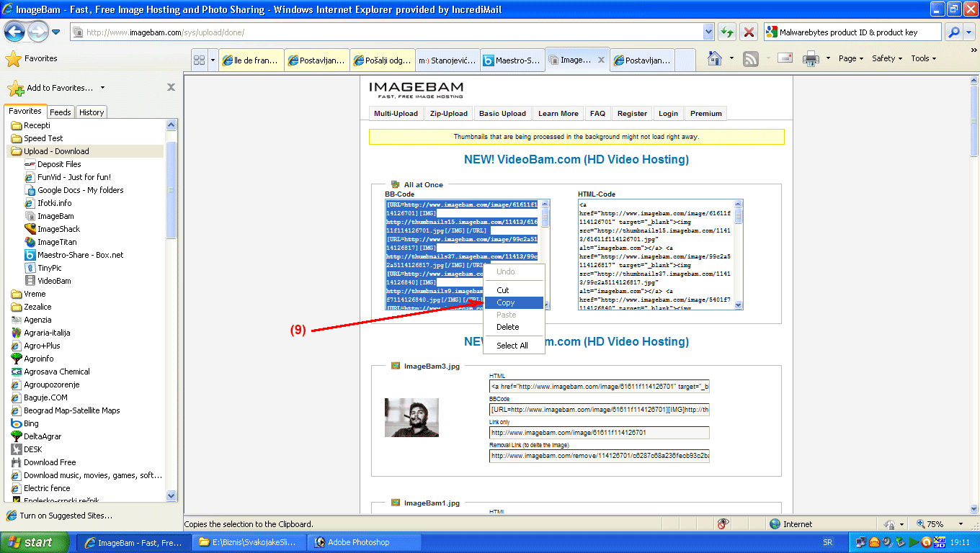This screenshot has width=980, height=553.
Task: Expand the Recent Pages dropdown arrow
Action: click(x=56, y=32)
